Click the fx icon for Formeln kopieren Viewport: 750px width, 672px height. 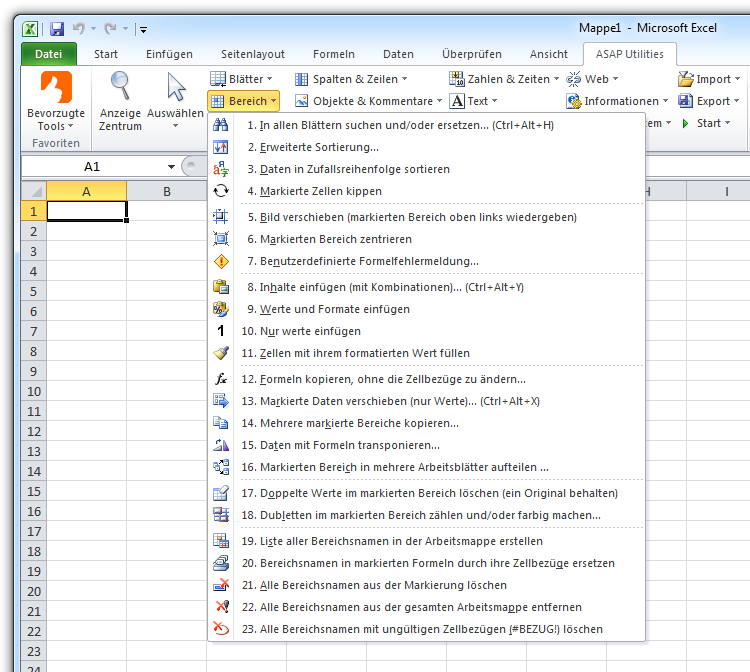pyautogui.click(x=221, y=379)
